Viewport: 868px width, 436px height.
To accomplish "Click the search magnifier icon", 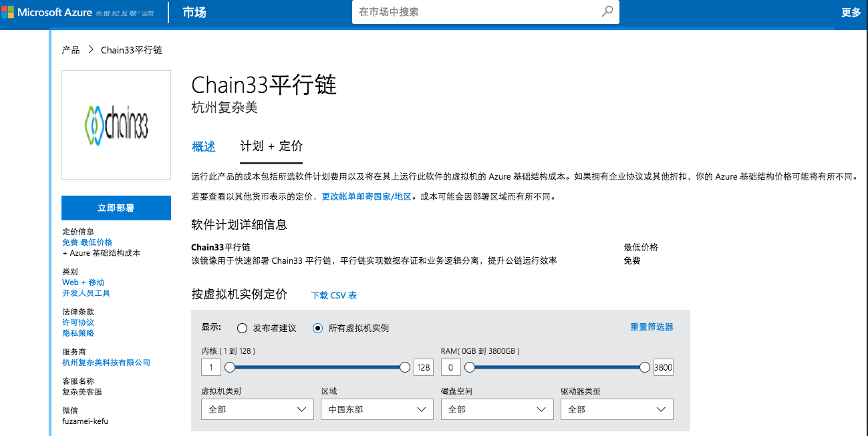I will tap(607, 11).
